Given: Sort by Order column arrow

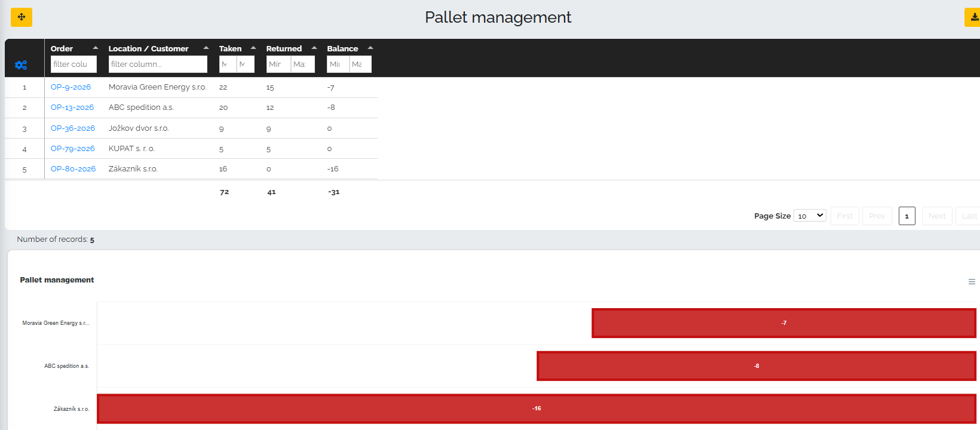Looking at the screenshot, I should 96,48.
